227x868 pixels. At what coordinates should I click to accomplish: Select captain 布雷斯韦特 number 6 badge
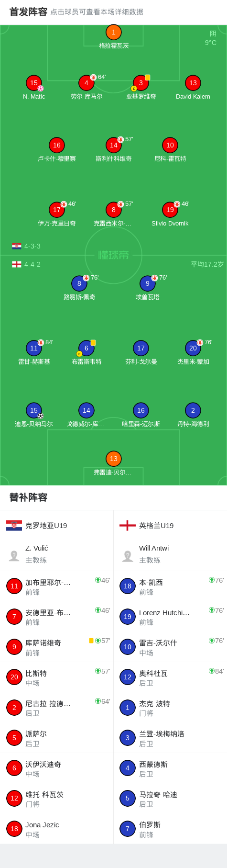tap(86, 348)
